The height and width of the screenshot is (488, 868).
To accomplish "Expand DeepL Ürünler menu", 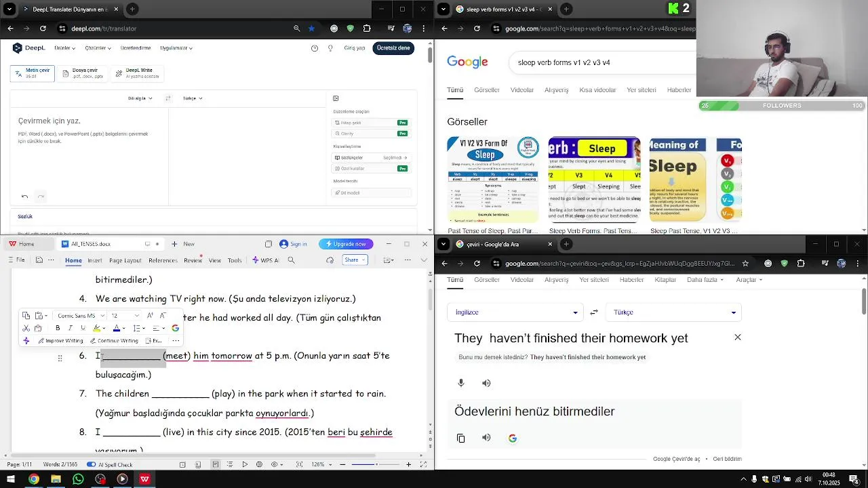I will 65,48.
